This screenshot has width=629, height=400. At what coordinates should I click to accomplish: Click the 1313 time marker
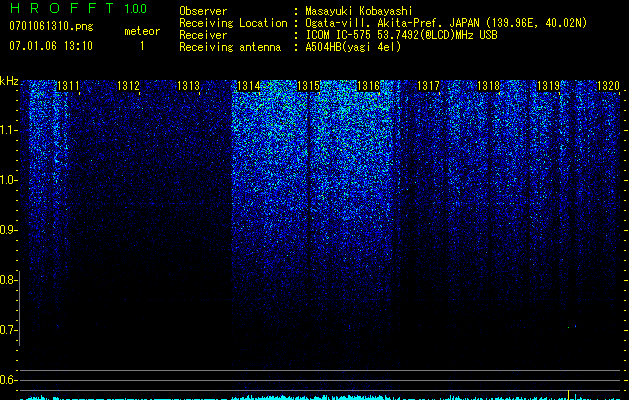(x=188, y=86)
